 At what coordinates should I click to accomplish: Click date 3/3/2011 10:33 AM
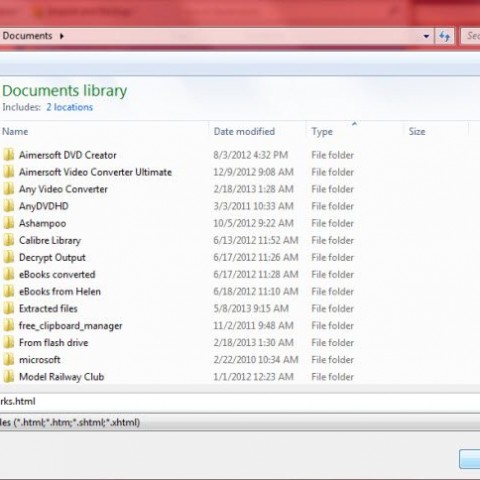coord(253,206)
